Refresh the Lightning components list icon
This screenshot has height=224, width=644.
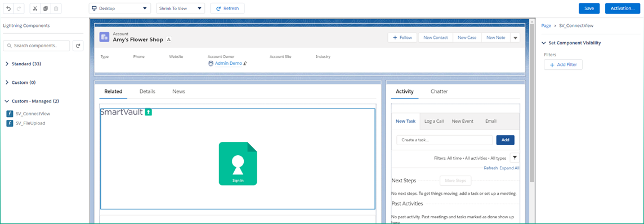click(78, 46)
